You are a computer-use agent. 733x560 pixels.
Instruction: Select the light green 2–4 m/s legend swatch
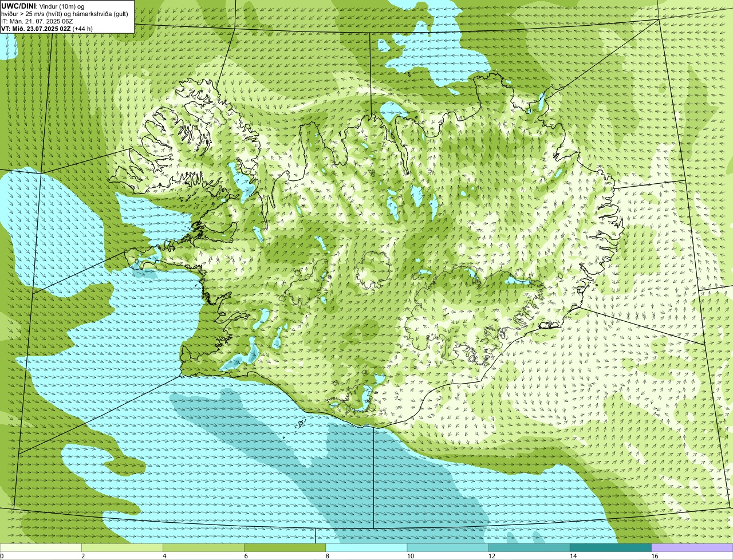[x=122, y=548]
